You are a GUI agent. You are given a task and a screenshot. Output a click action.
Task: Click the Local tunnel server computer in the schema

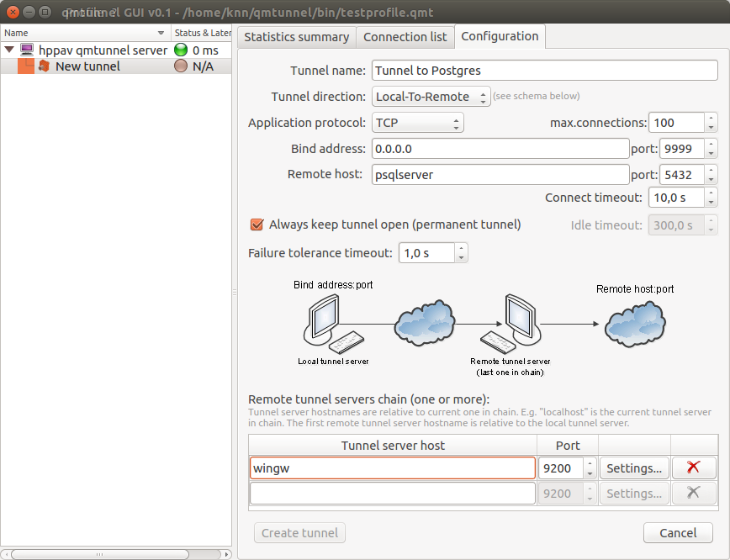[333, 325]
